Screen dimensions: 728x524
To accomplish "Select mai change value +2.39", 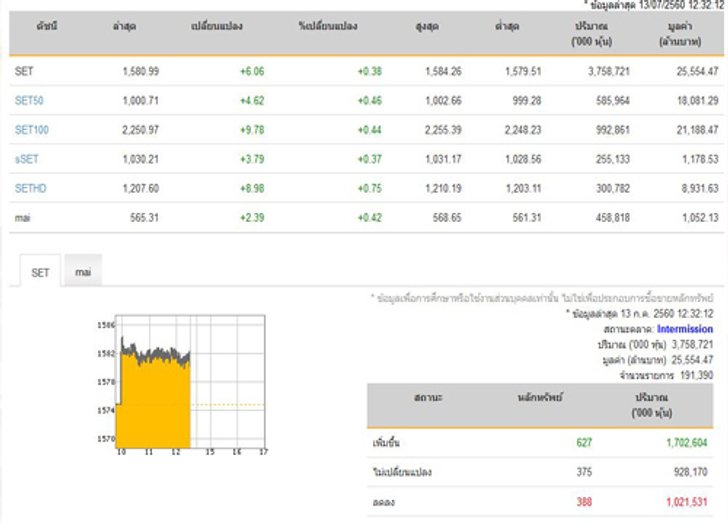I will (x=252, y=217).
